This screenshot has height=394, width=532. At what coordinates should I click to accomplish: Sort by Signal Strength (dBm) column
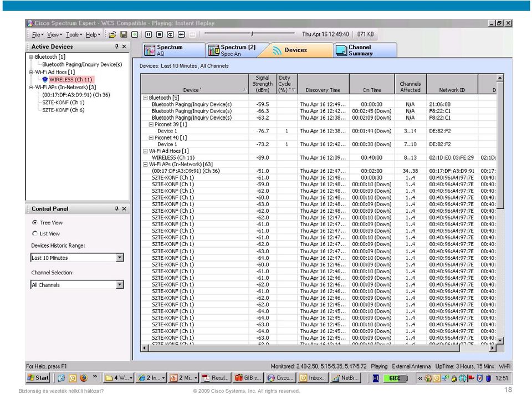(x=263, y=84)
